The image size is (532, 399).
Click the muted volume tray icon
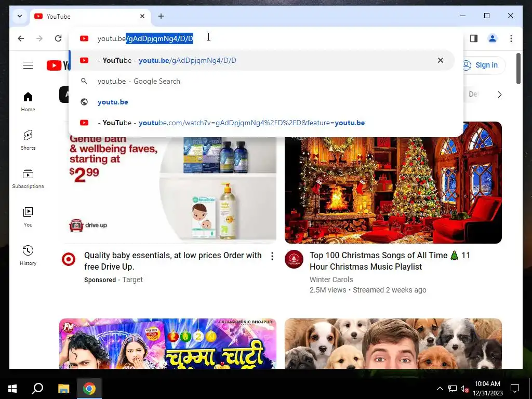click(x=464, y=389)
